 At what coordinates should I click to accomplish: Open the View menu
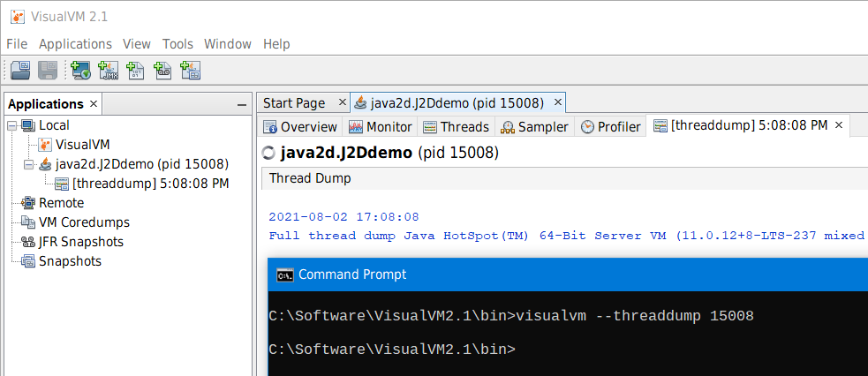tap(137, 43)
